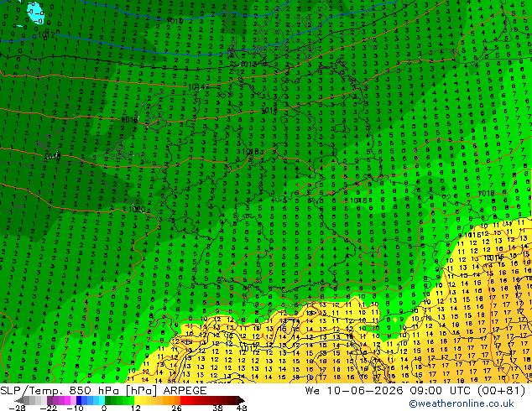Select the dark blue swatch in the color scale
Screen dimensions: 532x411
pyautogui.click(x=79, y=400)
